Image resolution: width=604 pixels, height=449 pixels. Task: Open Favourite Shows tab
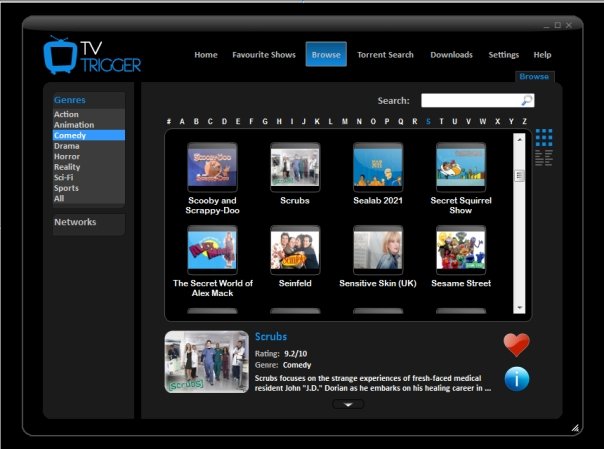point(264,55)
